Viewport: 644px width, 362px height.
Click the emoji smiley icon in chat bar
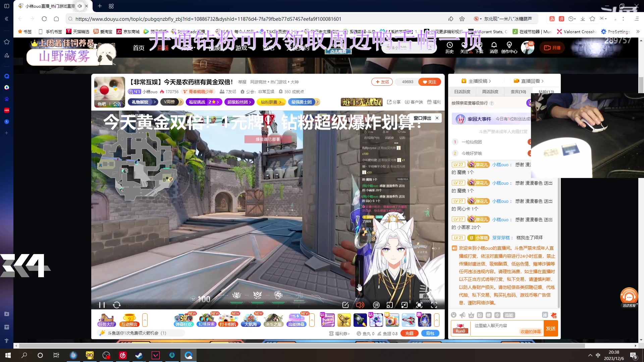tap(454, 315)
